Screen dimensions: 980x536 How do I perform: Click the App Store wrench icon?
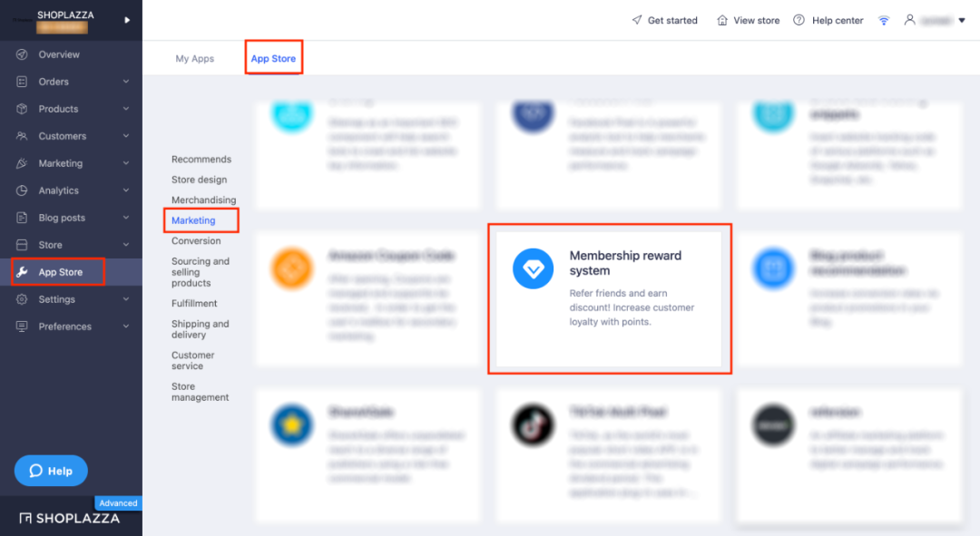22,272
